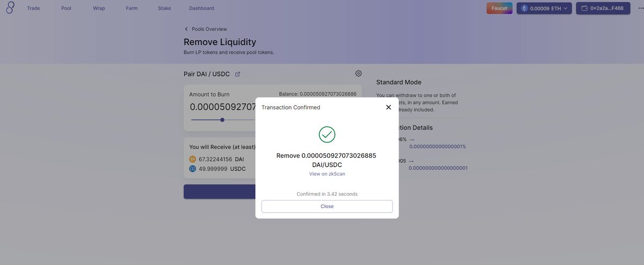Open the Stake page
Screen dimensions: 644x265
click(x=165, y=9)
